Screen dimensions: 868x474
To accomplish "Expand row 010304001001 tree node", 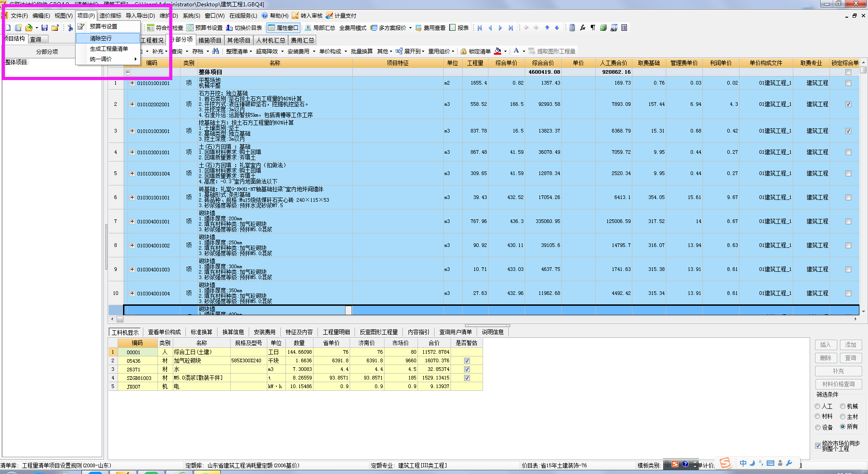I will 132,221.
